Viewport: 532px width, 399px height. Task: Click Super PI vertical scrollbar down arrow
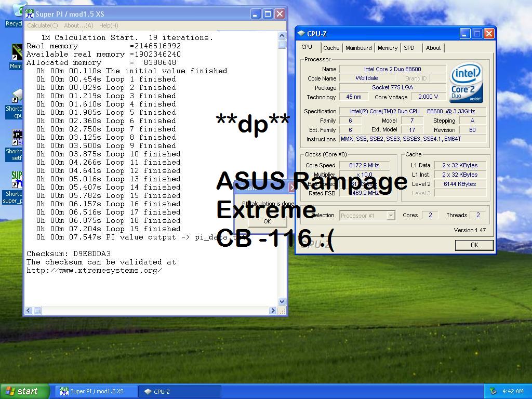click(x=282, y=301)
